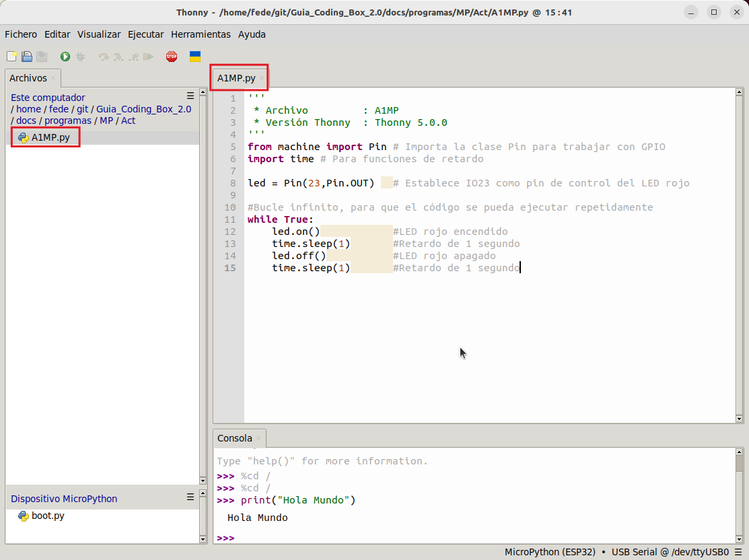
Task: Navigate to MP folder in path
Action: tap(106, 120)
